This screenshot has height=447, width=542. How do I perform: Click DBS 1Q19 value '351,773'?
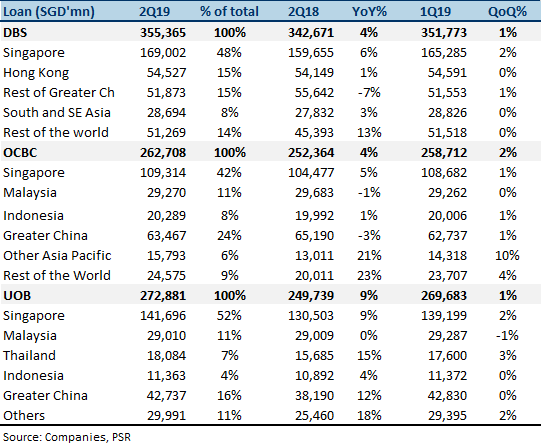444,32
